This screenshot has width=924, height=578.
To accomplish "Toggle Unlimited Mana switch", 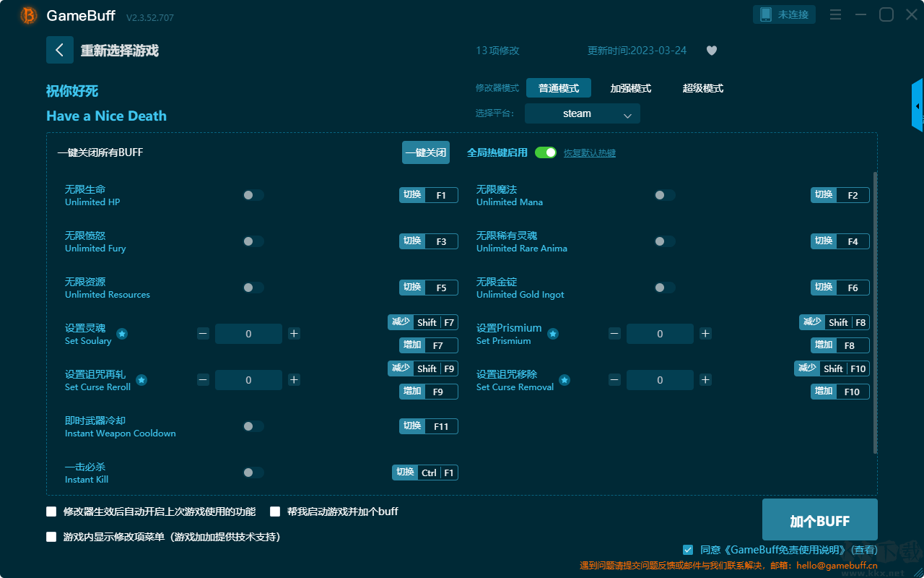I will point(665,195).
